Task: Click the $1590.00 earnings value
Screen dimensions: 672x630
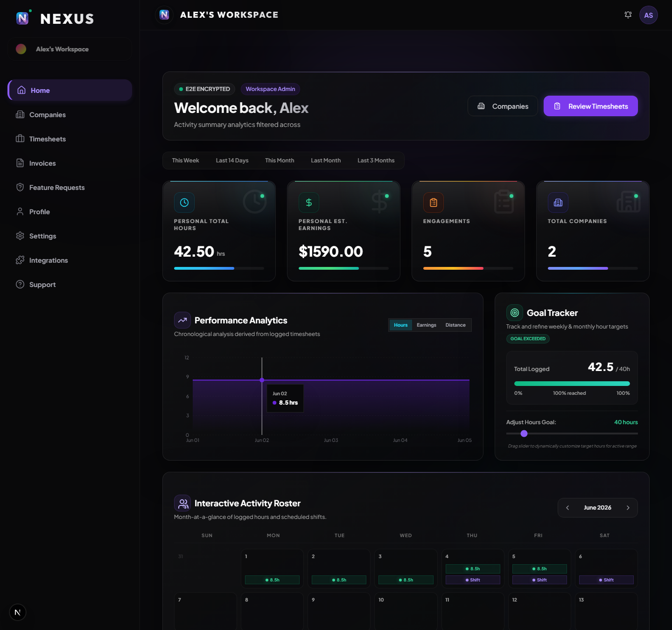Action: [331, 252]
